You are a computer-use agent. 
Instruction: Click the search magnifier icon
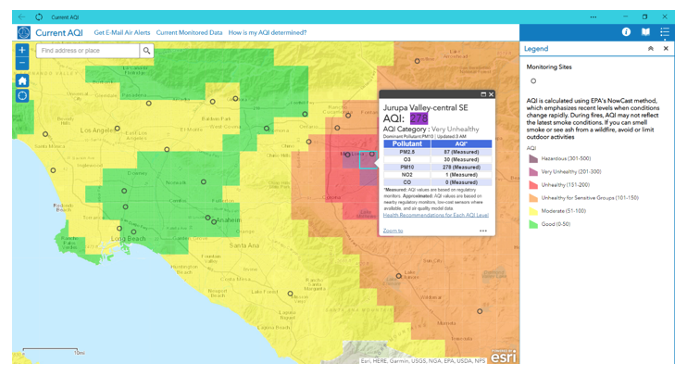click(x=147, y=51)
